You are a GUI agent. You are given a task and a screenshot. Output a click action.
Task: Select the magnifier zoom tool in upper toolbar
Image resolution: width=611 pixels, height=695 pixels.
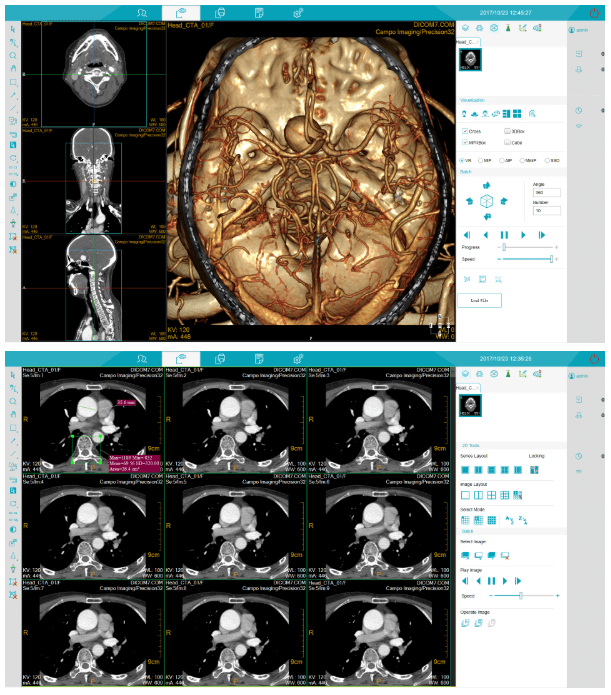[12, 56]
